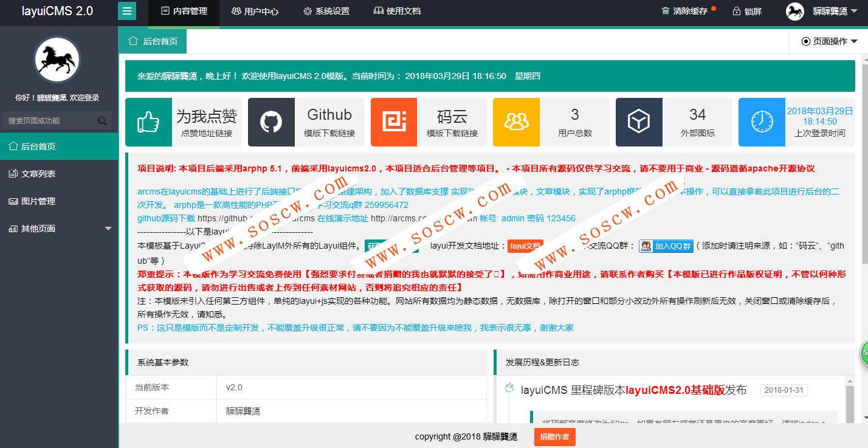Click the 码云 orange card icon
The height and width of the screenshot is (448, 868).
pyautogui.click(x=394, y=122)
